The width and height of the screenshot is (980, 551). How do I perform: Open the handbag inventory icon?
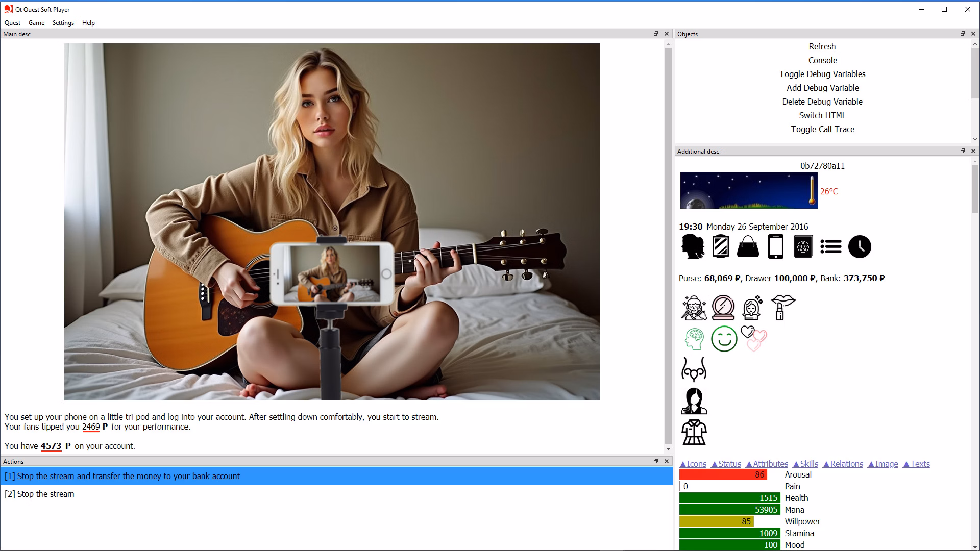748,247
